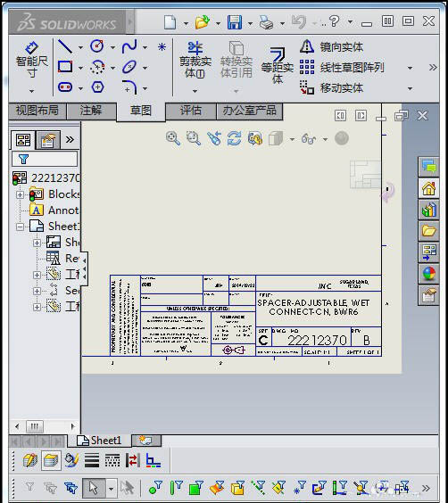Open SolidWorks Resources home icon
This screenshot has width=448, height=503.
click(x=428, y=188)
